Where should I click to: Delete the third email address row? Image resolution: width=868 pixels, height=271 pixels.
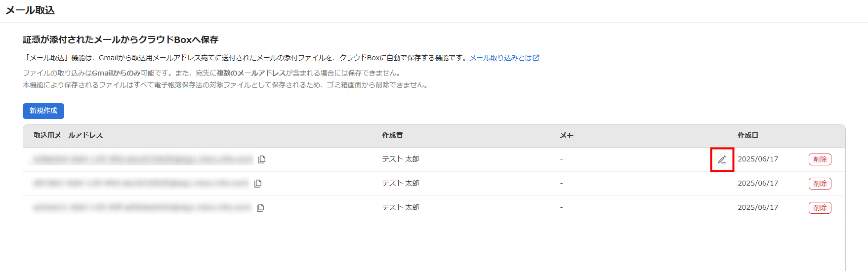click(x=820, y=208)
